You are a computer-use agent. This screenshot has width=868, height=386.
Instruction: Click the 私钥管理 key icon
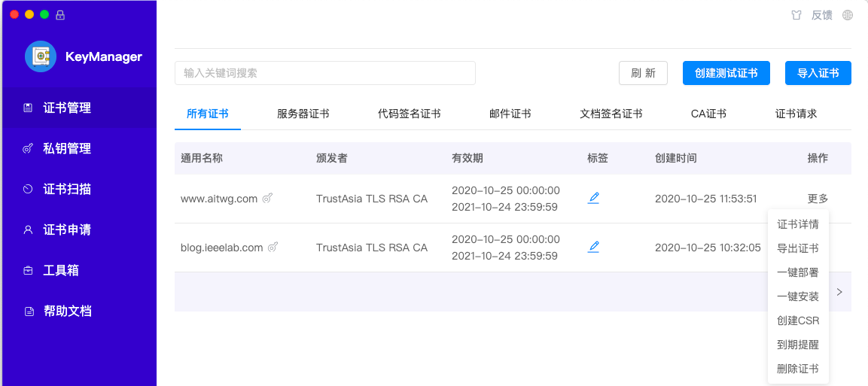coord(28,149)
